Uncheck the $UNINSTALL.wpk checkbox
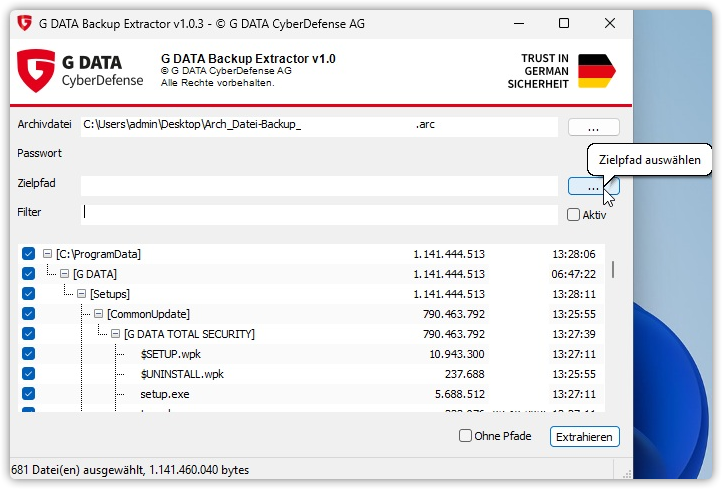722x489 pixels. point(28,373)
